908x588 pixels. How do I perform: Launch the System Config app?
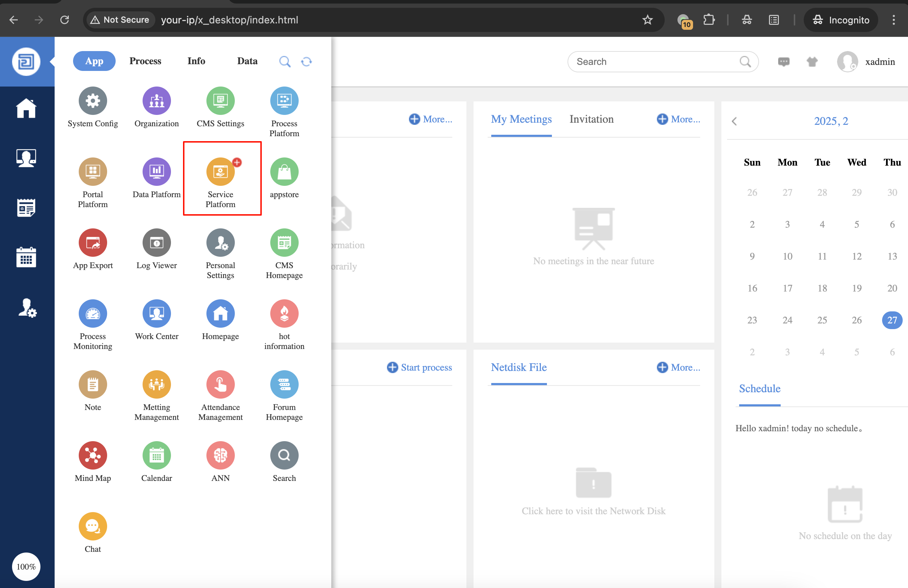point(93,101)
